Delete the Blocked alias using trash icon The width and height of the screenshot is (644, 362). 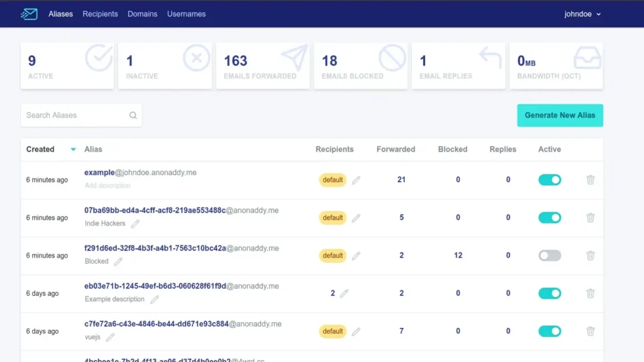click(x=590, y=256)
